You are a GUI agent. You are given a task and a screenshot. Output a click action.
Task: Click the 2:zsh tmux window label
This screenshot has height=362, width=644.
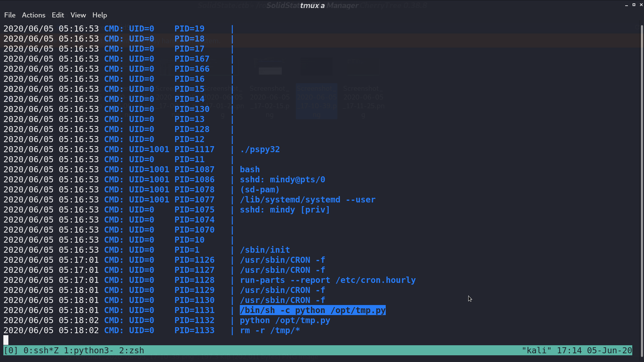pyautogui.click(x=131, y=351)
